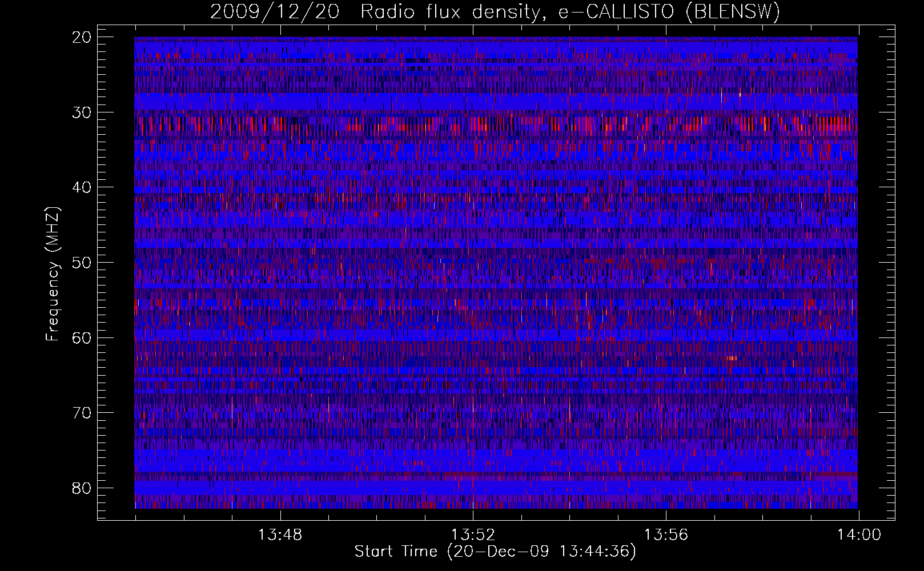Screen dimensions: 924x571
Task: Select the 'Frequency (MHZ)' axis label
Action: point(53,274)
